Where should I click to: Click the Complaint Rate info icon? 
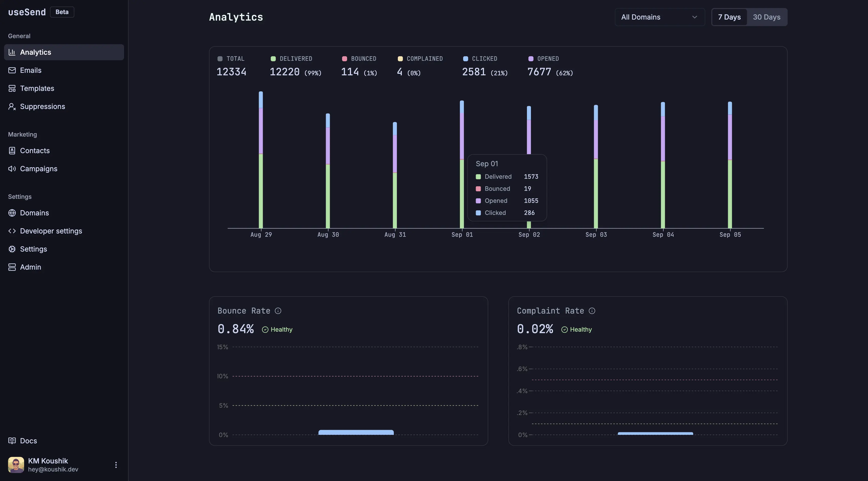click(592, 311)
